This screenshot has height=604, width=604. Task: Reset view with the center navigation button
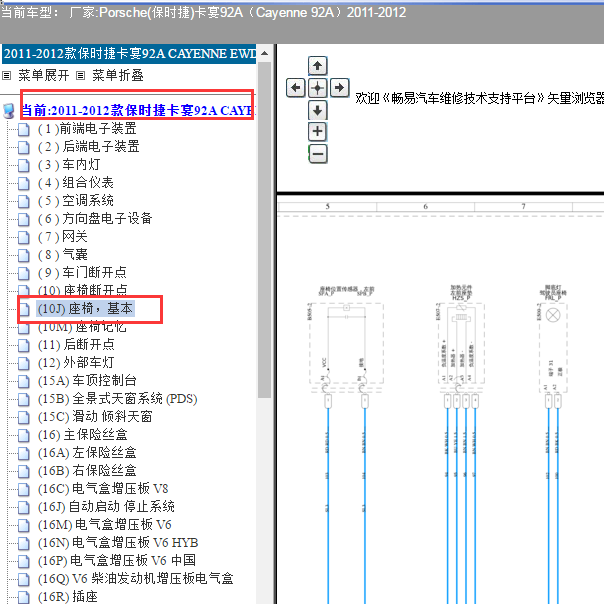[317, 88]
